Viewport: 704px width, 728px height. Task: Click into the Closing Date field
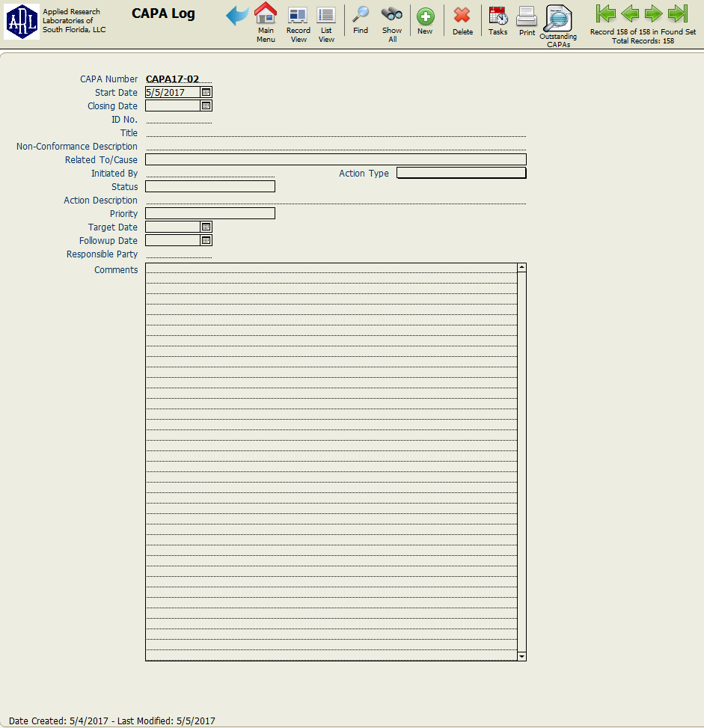(x=173, y=105)
